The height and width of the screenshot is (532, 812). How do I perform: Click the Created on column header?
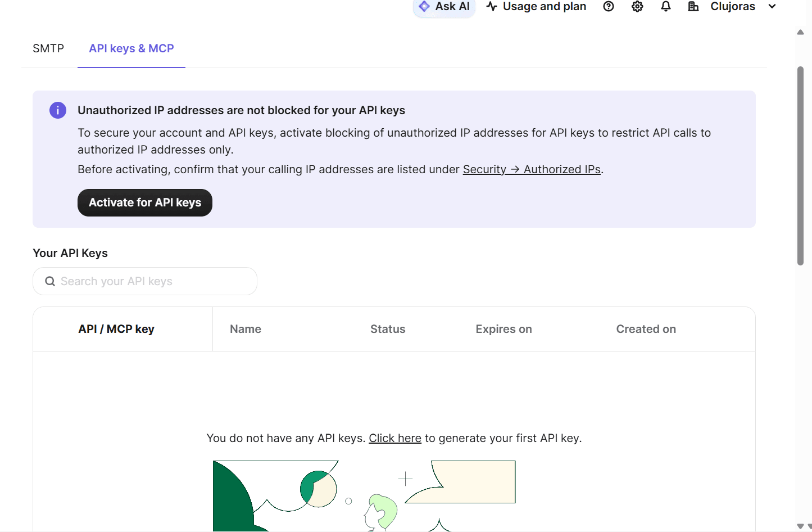646,329
